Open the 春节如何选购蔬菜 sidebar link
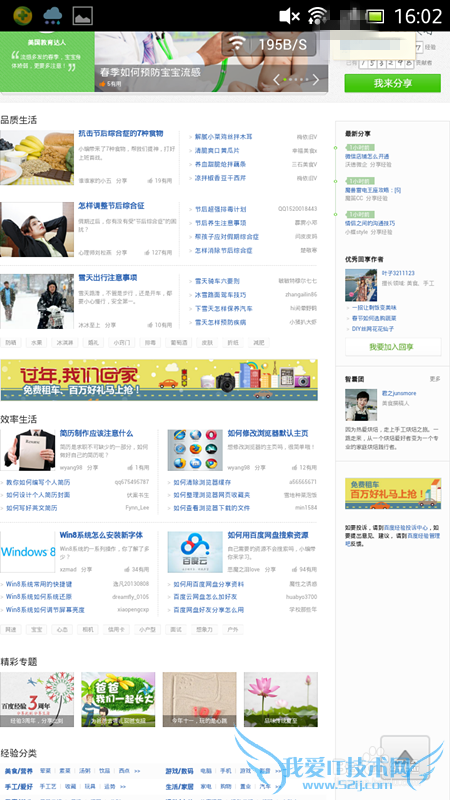Screen dimensions: 450x800 pos(373,318)
